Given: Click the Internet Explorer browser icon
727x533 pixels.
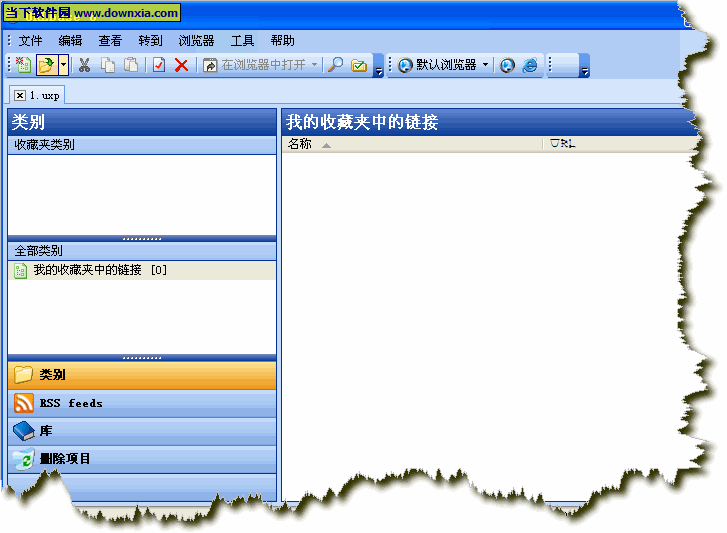Looking at the screenshot, I should point(530,65).
